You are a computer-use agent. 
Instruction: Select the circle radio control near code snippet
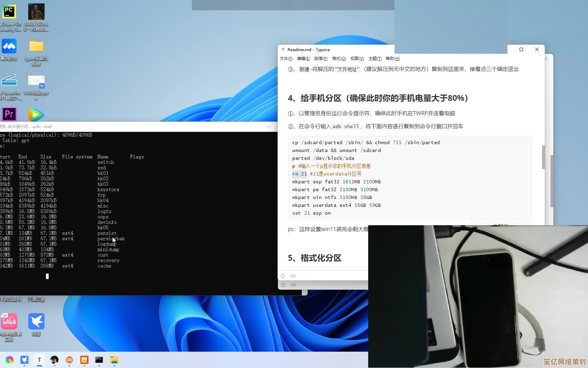click(283, 276)
